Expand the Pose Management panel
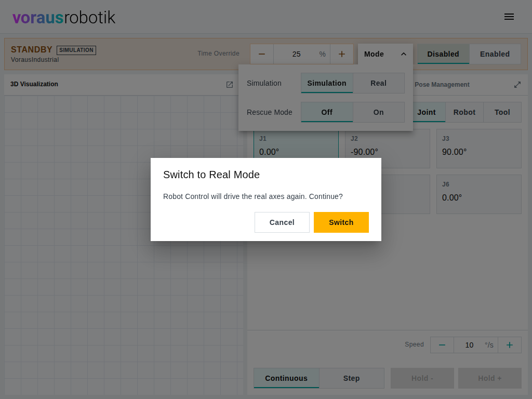 click(517, 85)
